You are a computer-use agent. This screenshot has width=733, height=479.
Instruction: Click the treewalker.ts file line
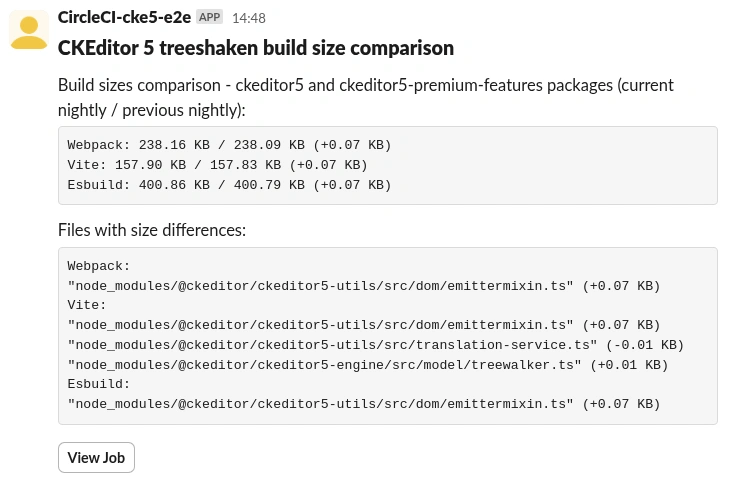367,365
